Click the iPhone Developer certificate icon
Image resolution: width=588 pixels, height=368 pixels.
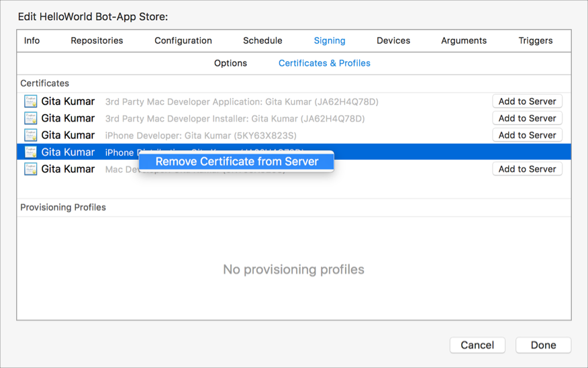30,135
